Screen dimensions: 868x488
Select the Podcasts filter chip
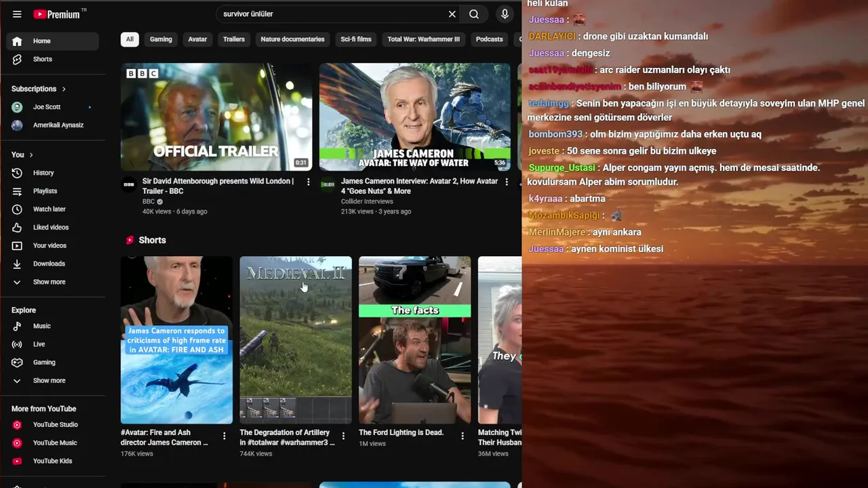[489, 39]
